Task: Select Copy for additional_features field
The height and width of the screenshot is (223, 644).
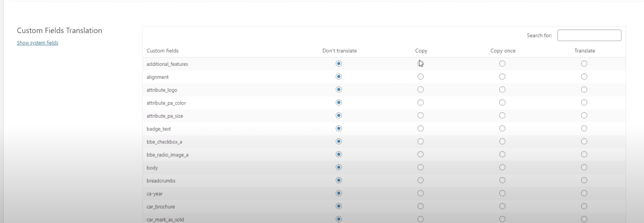Action: pyautogui.click(x=420, y=64)
